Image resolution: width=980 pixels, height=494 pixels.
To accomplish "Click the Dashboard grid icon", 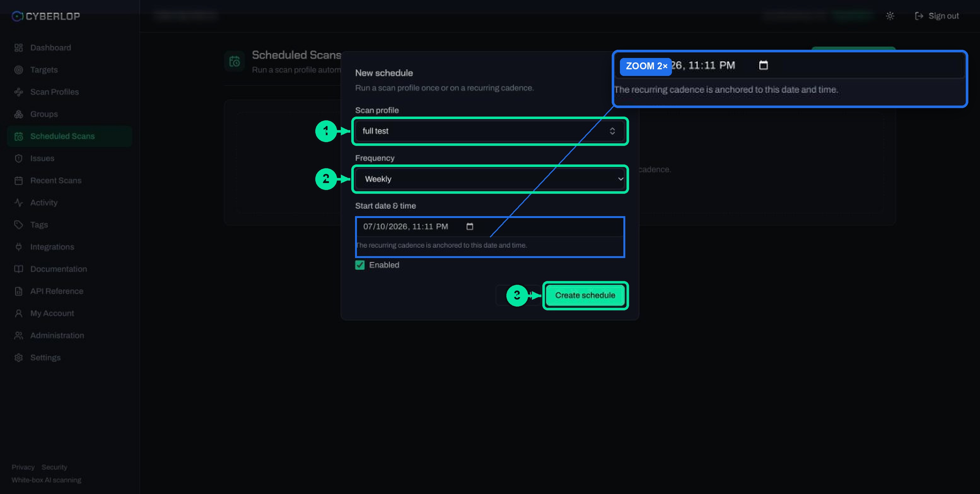I will pos(19,48).
